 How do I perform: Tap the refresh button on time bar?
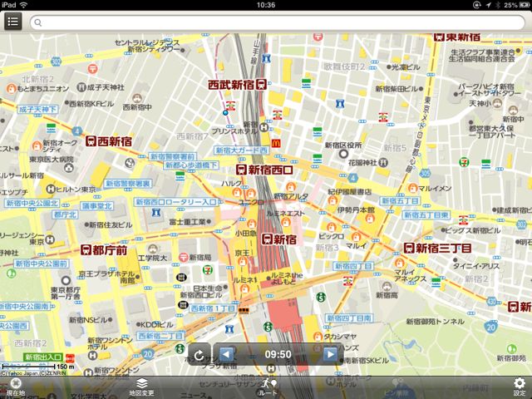click(x=199, y=355)
